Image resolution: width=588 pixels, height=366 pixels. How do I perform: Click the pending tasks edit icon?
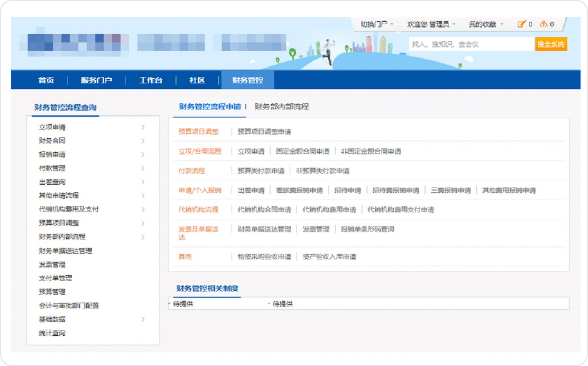click(x=521, y=24)
